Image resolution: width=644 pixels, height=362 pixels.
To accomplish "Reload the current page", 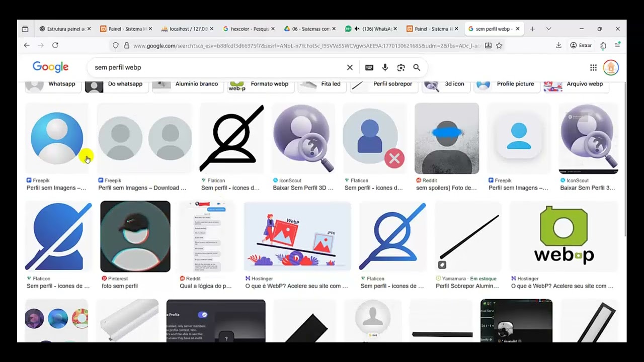I will [55, 45].
